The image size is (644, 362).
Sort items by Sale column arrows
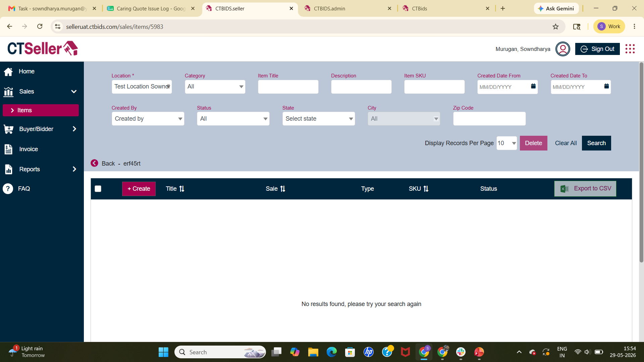283,189
